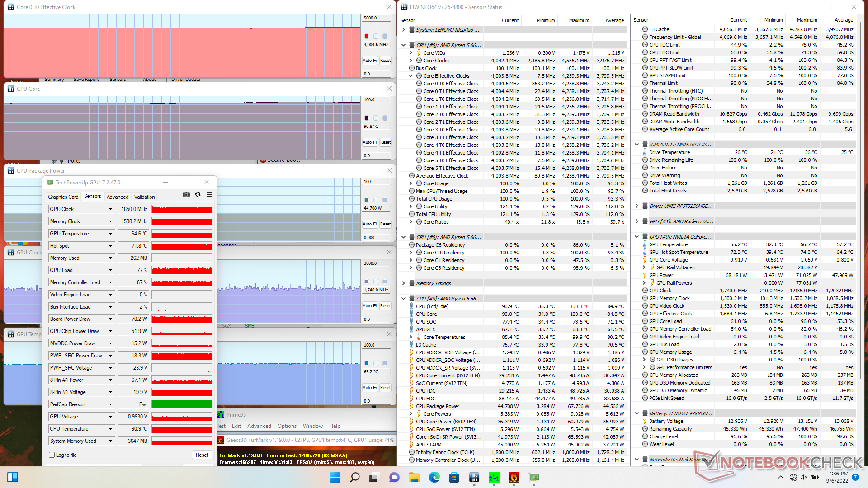
Task: Click GPU-Z refresh sensors icon
Action: pos(198,194)
